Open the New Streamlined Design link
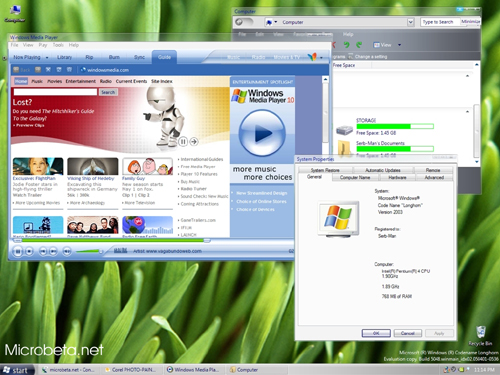 (x=262, y=193)
